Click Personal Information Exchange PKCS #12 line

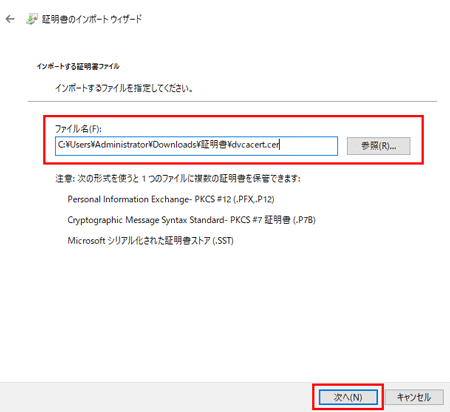[171, 199]
